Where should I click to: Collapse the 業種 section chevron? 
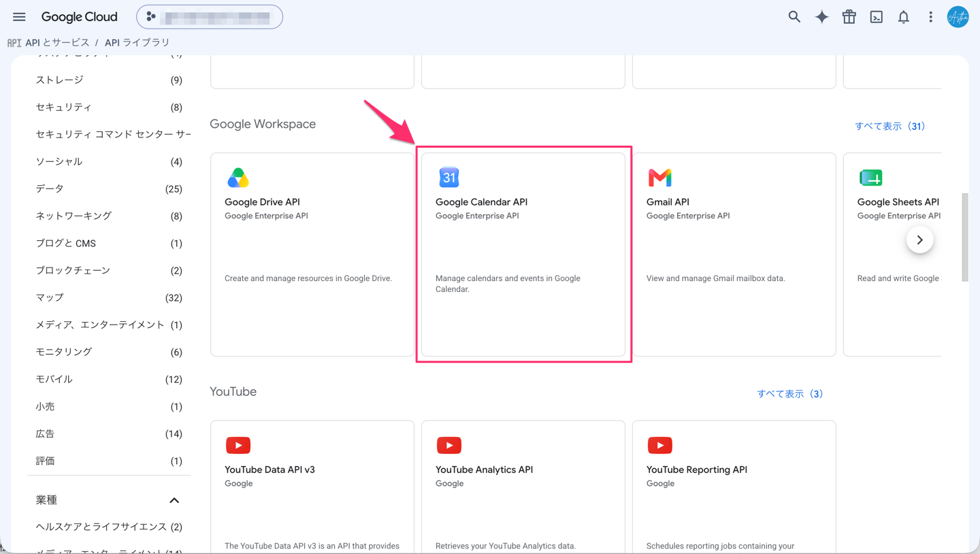174,500
